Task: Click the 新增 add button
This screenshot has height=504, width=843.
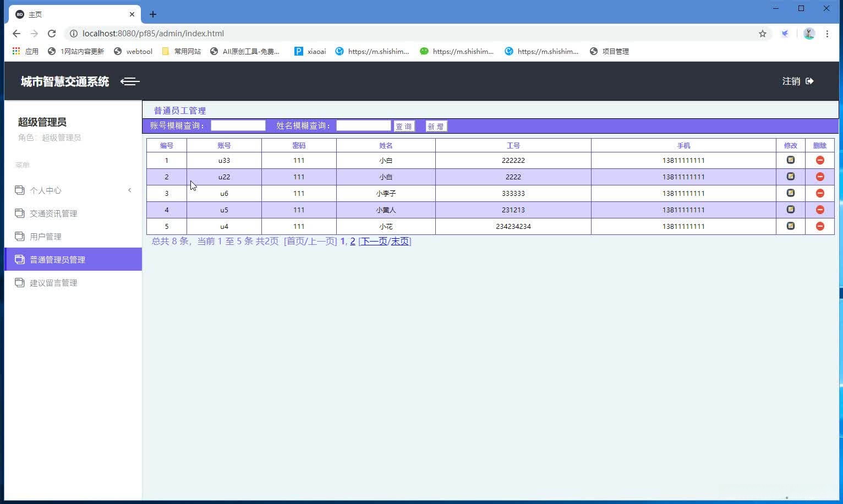Action: pos(436,127)
